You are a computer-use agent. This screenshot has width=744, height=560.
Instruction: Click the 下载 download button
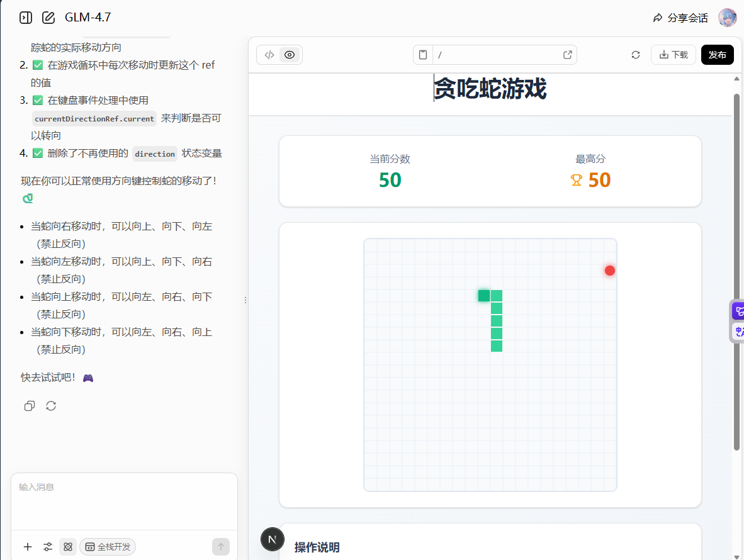click(x=673, y=55)
